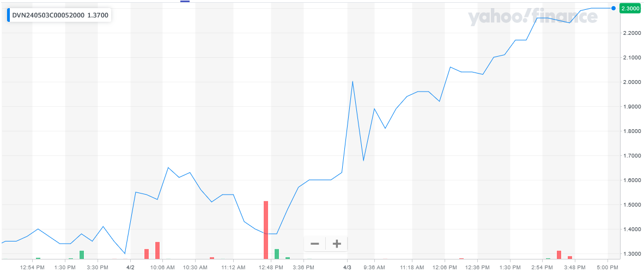Click the Yahoo Finance watermark logo

coord(532,17)
